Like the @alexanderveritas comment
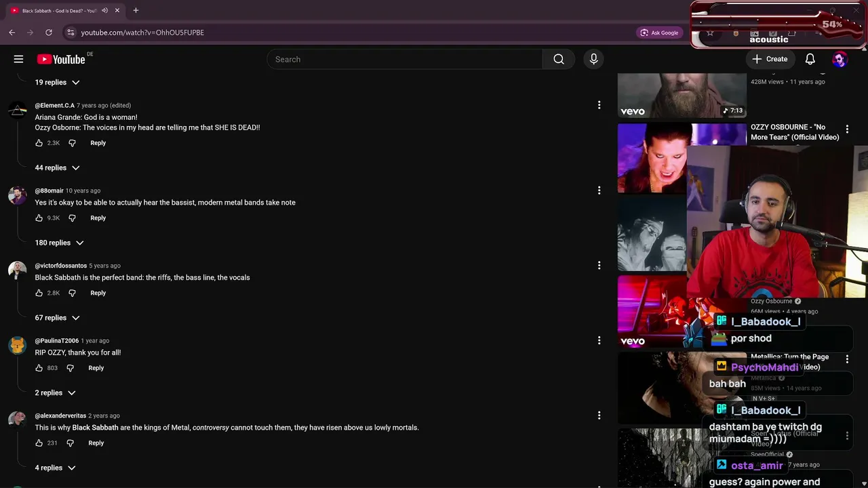The image size is (868, 488). (39, 443)
